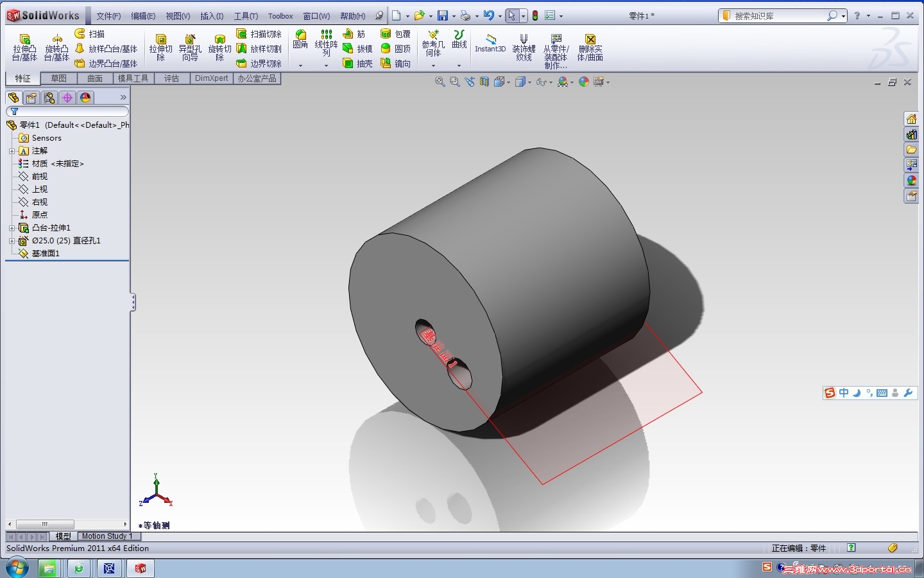Screen dimensions: 924x578
Task: Open the dropdown arrow under 线性阵列
Action: [x=326, y=66]
